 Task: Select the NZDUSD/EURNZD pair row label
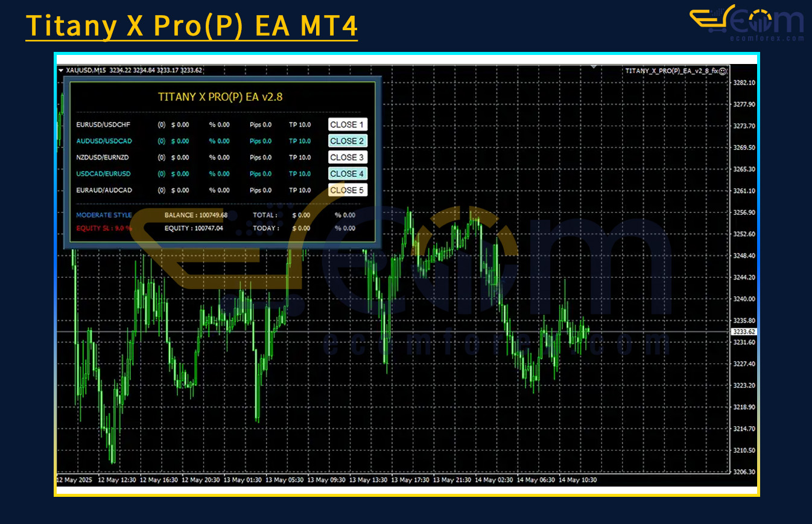tap(103, 158)
